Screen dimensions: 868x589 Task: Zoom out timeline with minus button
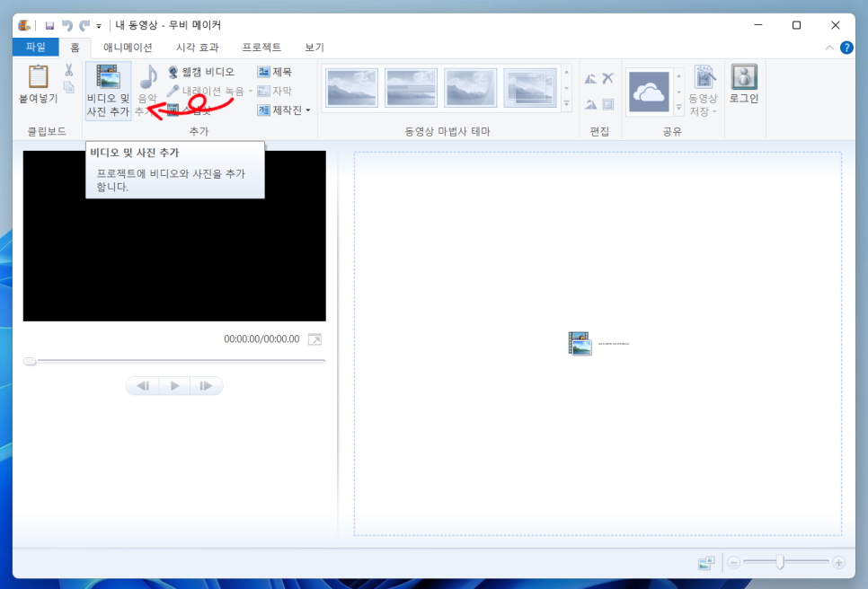point(733,563)
